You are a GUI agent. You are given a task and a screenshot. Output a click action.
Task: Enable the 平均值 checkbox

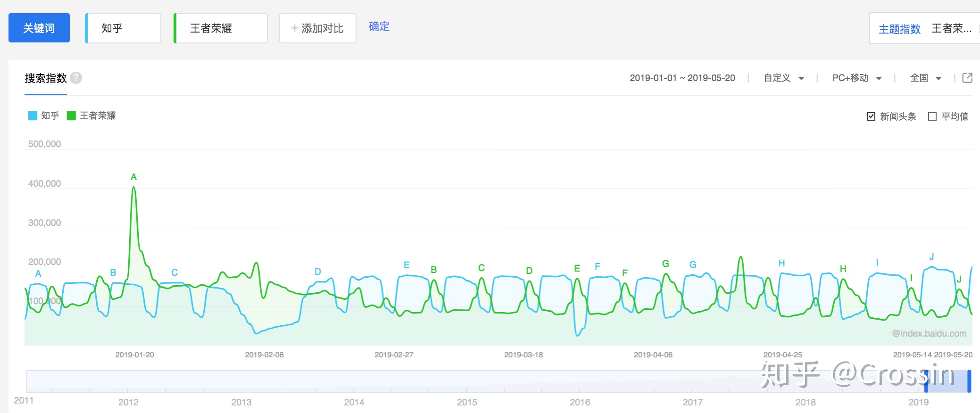(x=932, y=116)
